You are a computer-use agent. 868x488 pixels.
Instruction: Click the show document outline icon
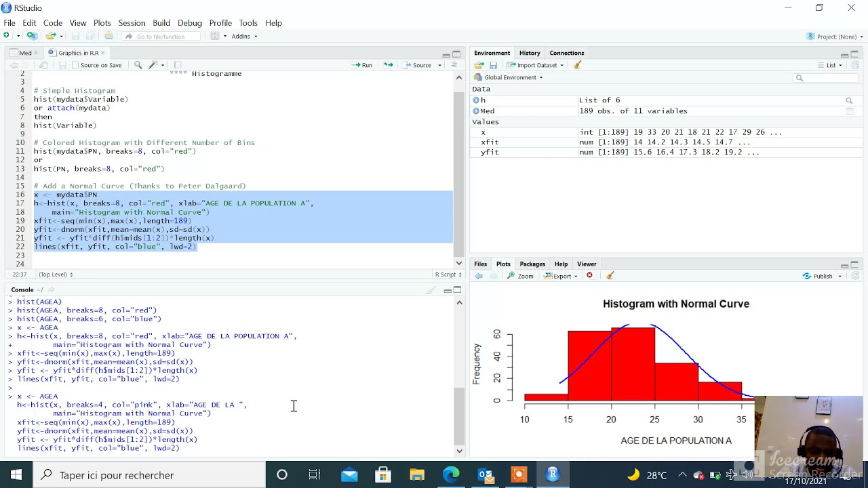[454, 65]
